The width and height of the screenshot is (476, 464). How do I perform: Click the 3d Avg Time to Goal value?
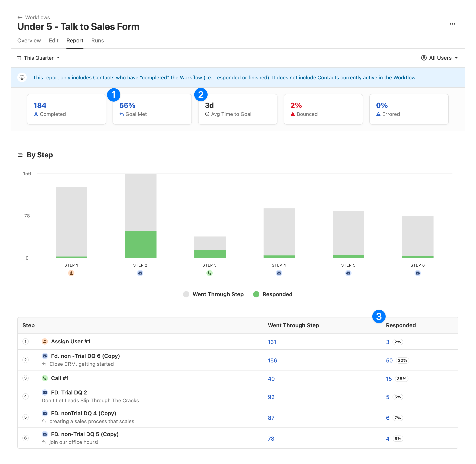209,105
